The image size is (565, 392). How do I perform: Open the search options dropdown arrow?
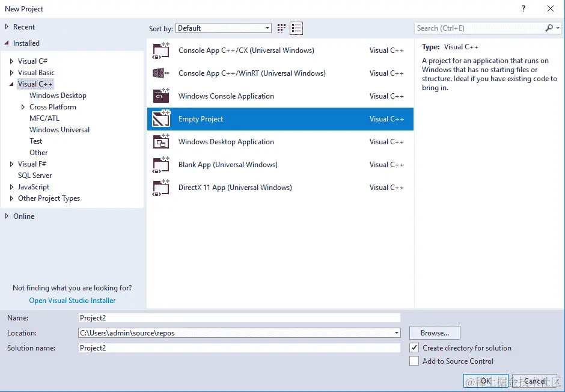[x=558, y=28]
